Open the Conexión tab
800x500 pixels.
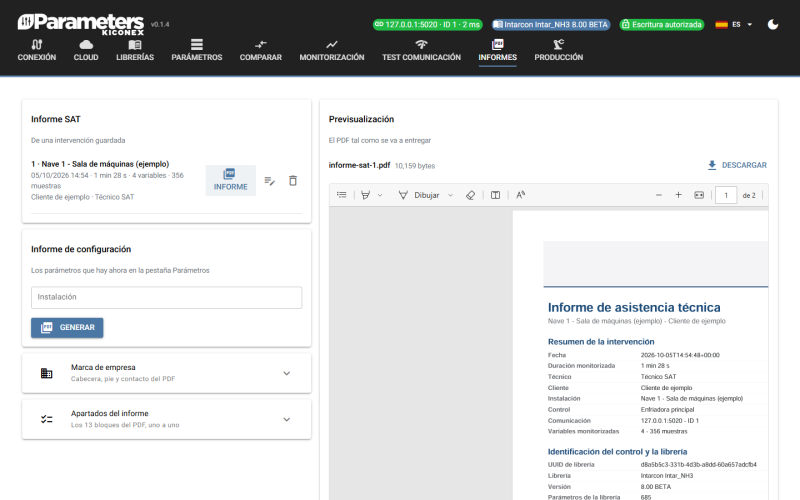(x=37, y=51)
